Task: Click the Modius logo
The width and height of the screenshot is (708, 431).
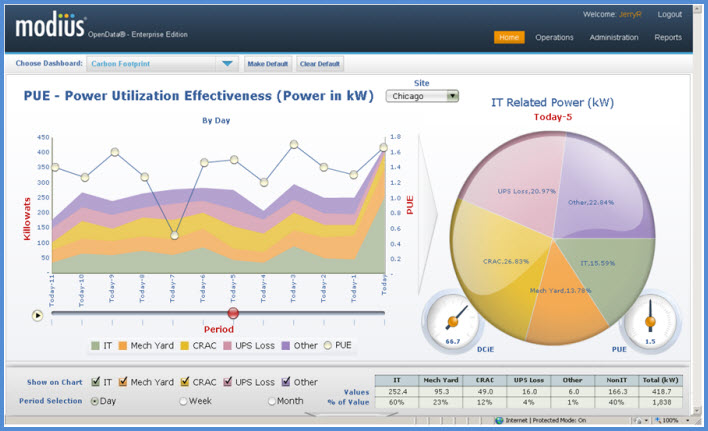Action: coord(49,25)
